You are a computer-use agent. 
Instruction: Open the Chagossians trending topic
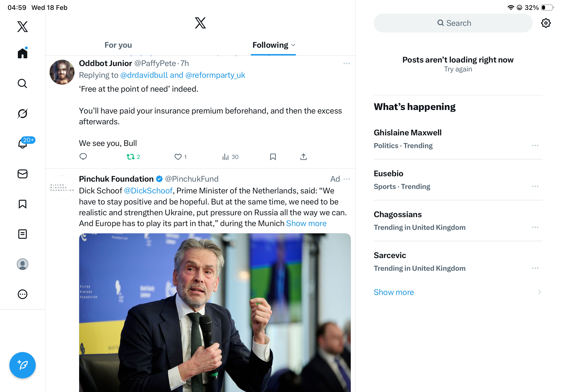click(x=397, y=214)
